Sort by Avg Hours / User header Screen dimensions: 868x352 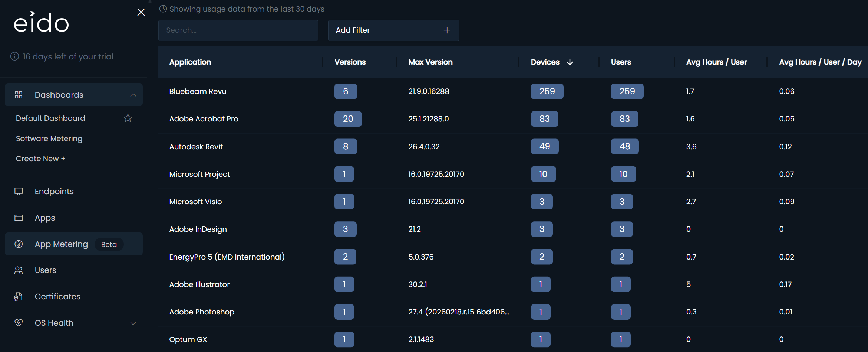716,62
